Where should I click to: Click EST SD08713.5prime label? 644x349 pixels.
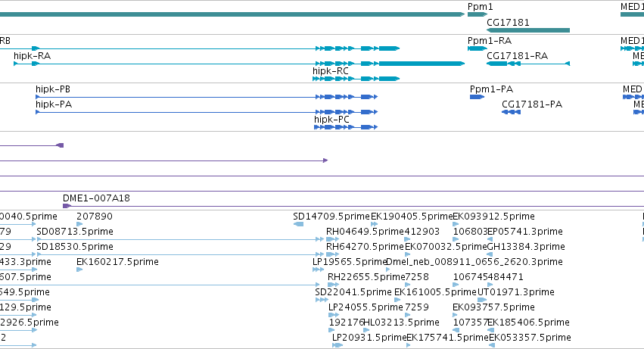tap(75, 232)
